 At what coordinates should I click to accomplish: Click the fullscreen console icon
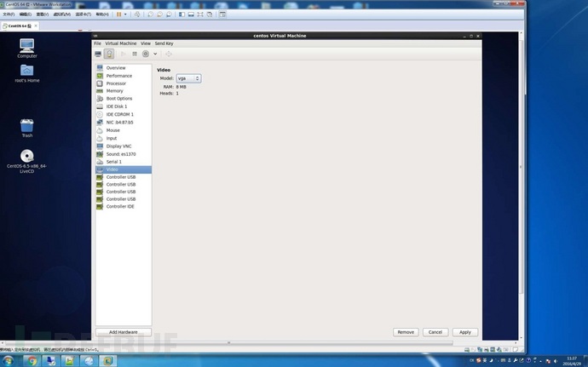(x=169, y=54)
